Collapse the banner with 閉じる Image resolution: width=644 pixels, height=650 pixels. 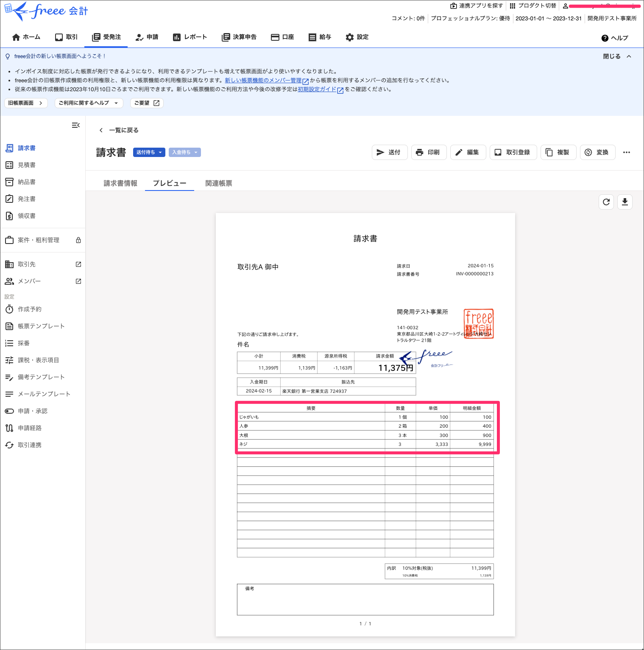tap(617, 56)
